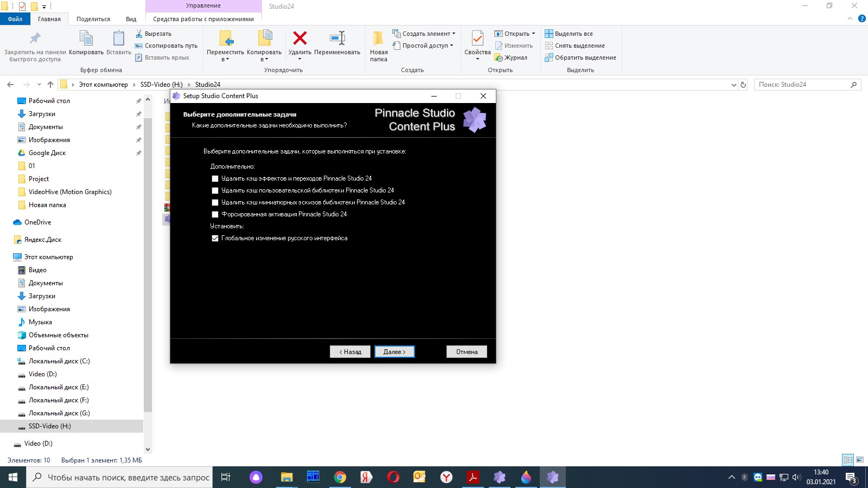This screenshot has width=868, height=488.
Task: Select all (Выделить все) in ribbon
Action: (569, 34)
